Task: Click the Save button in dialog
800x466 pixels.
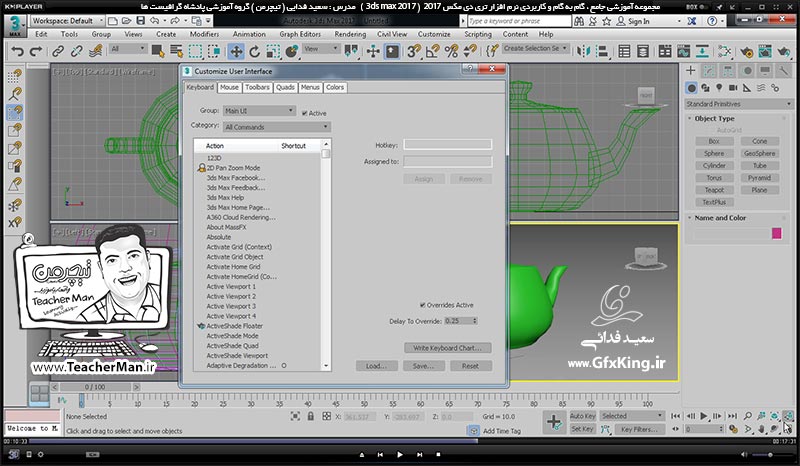Action: click(423, 366)
